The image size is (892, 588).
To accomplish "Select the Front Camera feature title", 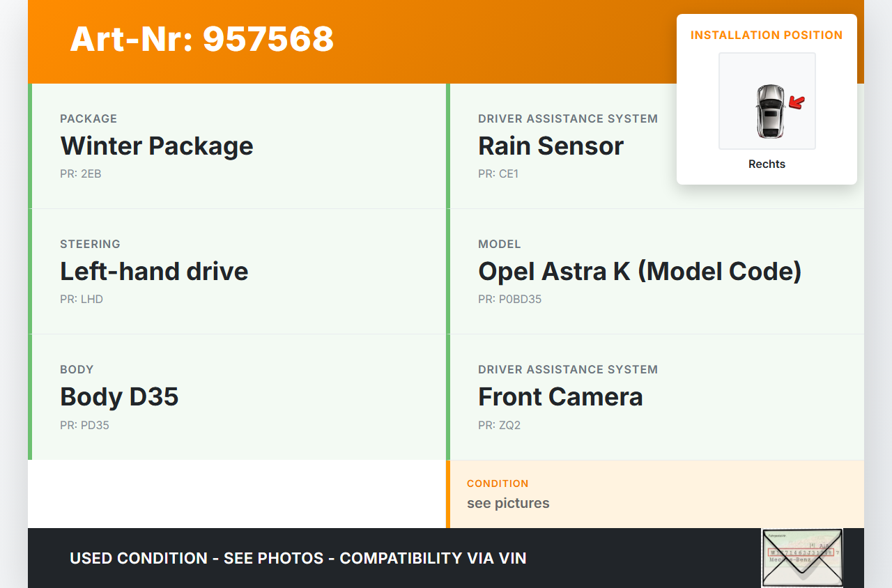I will (560, 397).
